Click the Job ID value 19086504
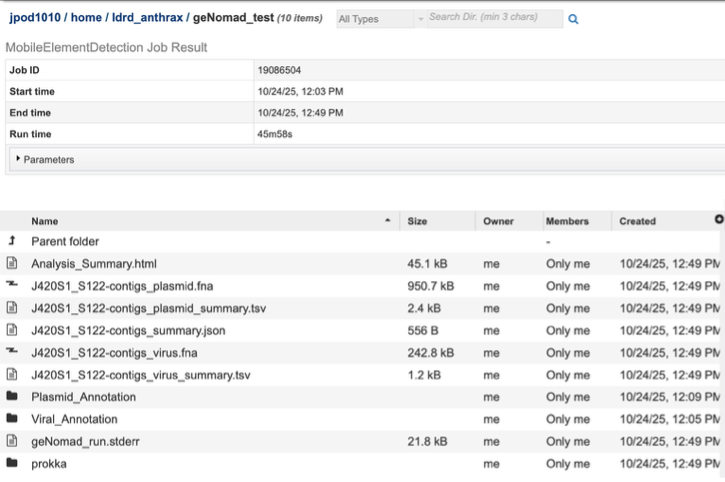 [x=279, y=70]
